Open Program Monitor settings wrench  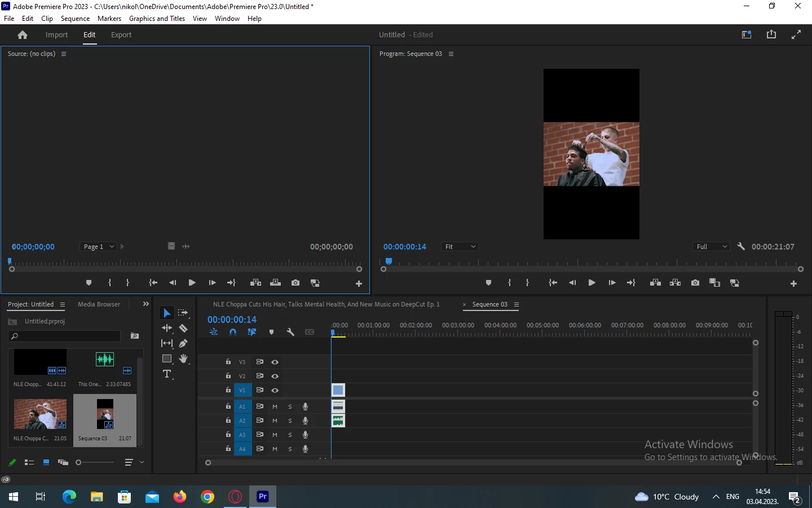pos(741,247)
